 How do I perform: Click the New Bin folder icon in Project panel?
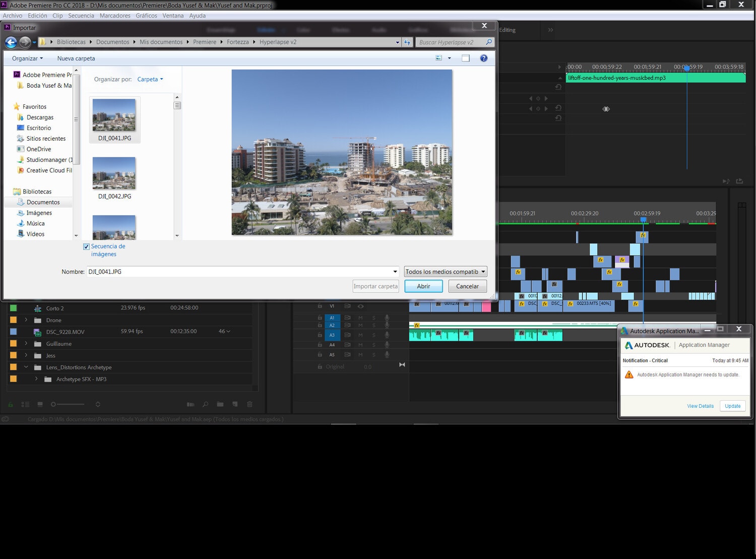[220, 404]
